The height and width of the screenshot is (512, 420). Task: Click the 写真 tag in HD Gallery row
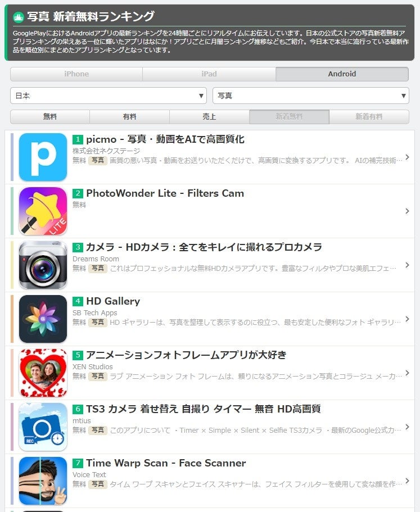tap(98, 322)
